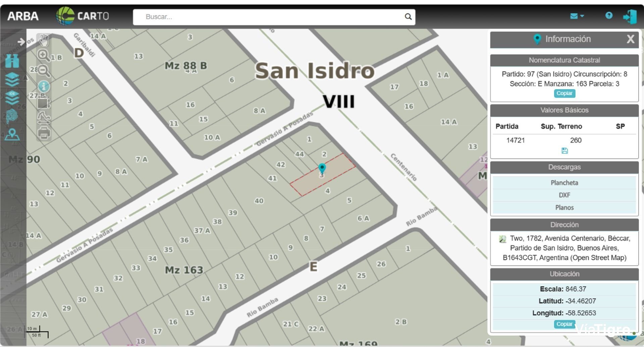Focus the Buscar search field
644x347 pixels.
(274, 17)
